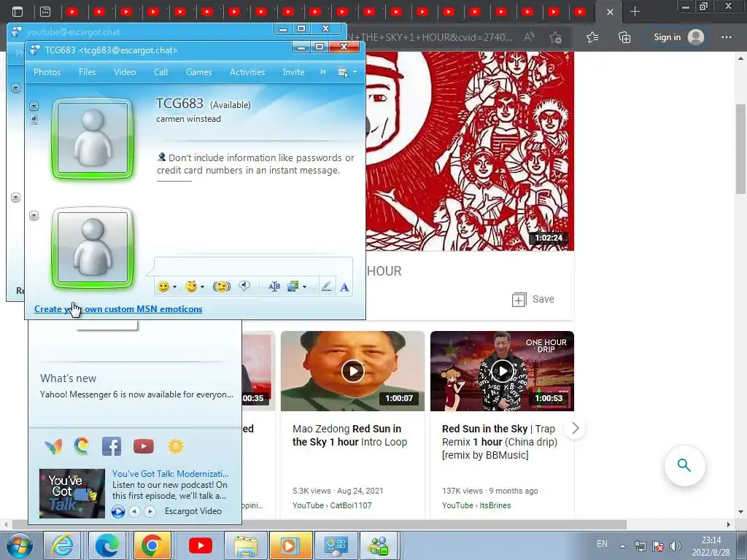The height and width of the screenshot is (560, 747).
Task: Open Google Chrome from taskbar
Action: point(152,545)
